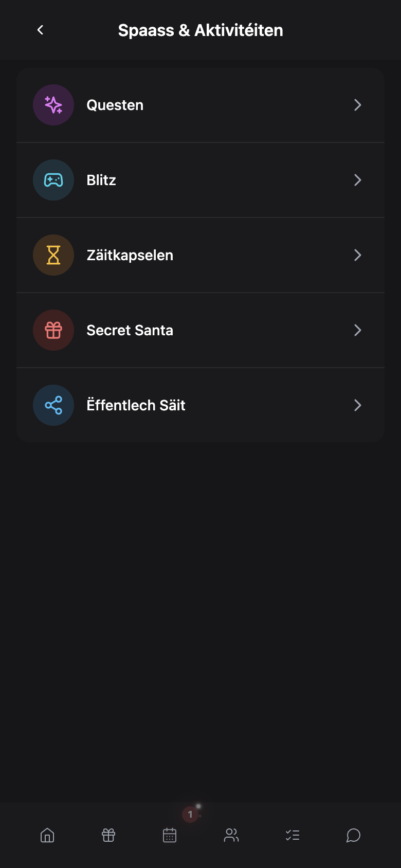Viewport: 401px width, 868px height.
Task: Expand Ëffentlech Säit row chevron
Action: (358, 405)
